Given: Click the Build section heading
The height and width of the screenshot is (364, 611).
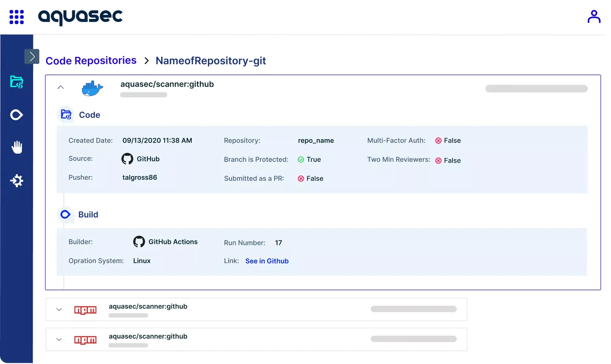Looking at the screenshot, I should click(88, 215).
